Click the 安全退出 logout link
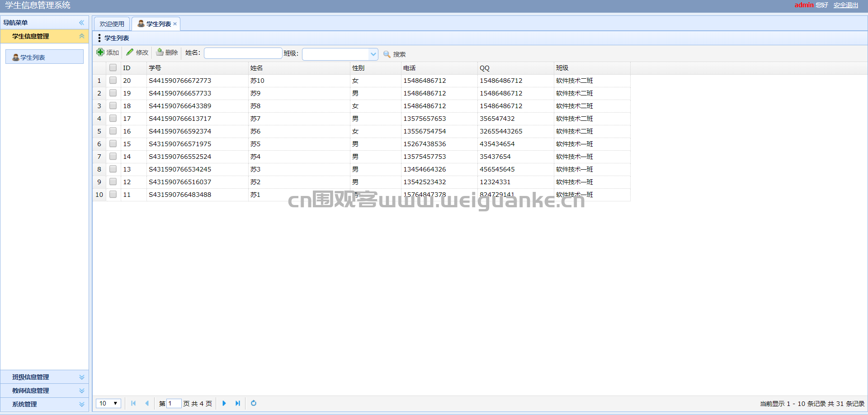 coord(846,5)
